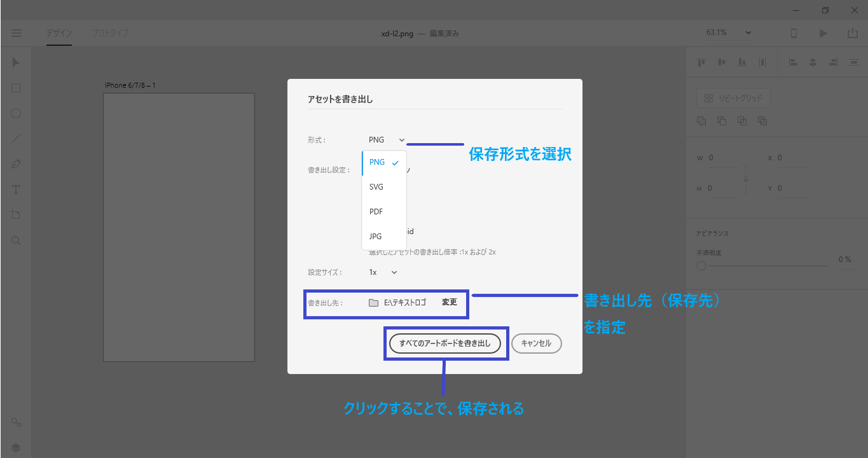Click the distribute horizontally icon

pyautogui.click(x=762, y=62)
